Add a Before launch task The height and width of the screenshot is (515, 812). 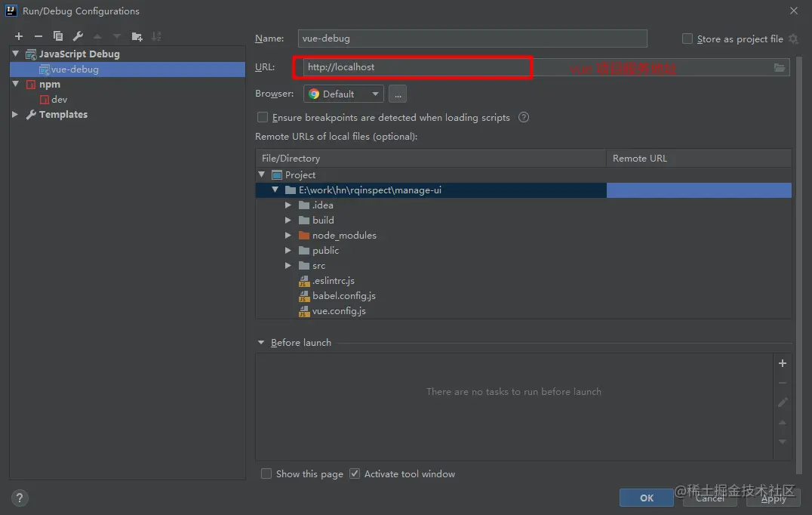(x=783, y=363)
